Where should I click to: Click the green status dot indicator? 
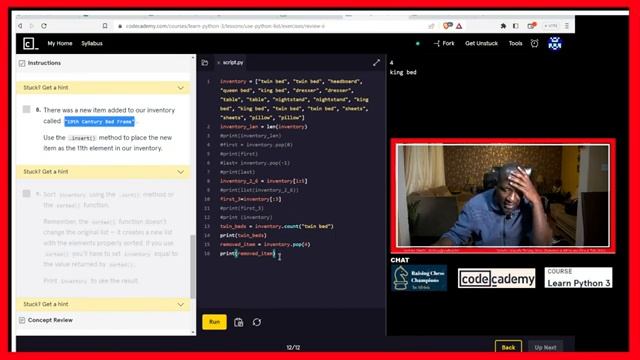click(x=418, y=43)
